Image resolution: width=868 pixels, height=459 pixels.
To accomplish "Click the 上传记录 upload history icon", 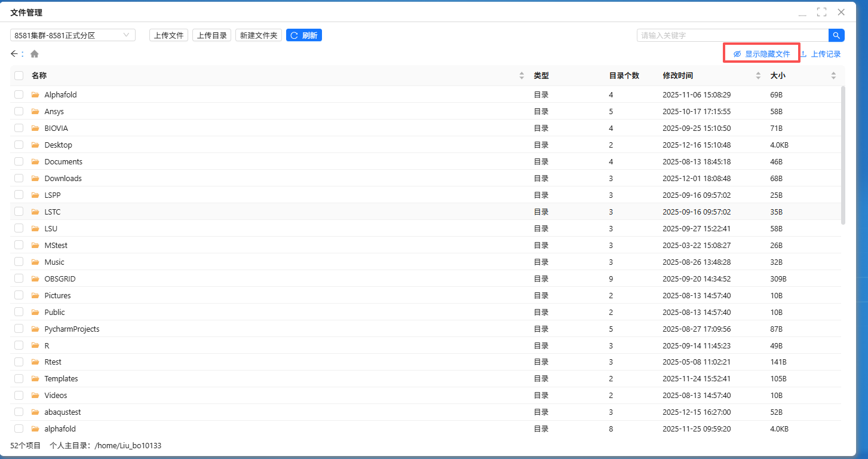I will (803, 54).
